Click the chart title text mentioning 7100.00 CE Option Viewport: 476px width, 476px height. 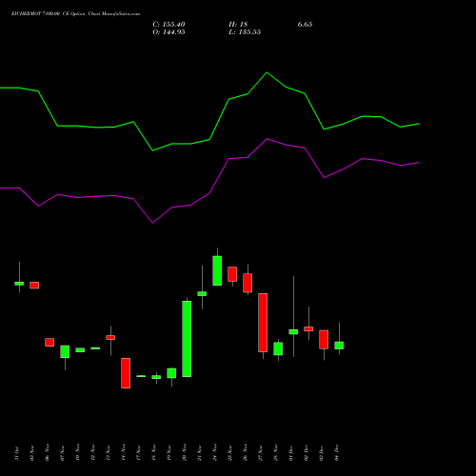click(75, 14)
